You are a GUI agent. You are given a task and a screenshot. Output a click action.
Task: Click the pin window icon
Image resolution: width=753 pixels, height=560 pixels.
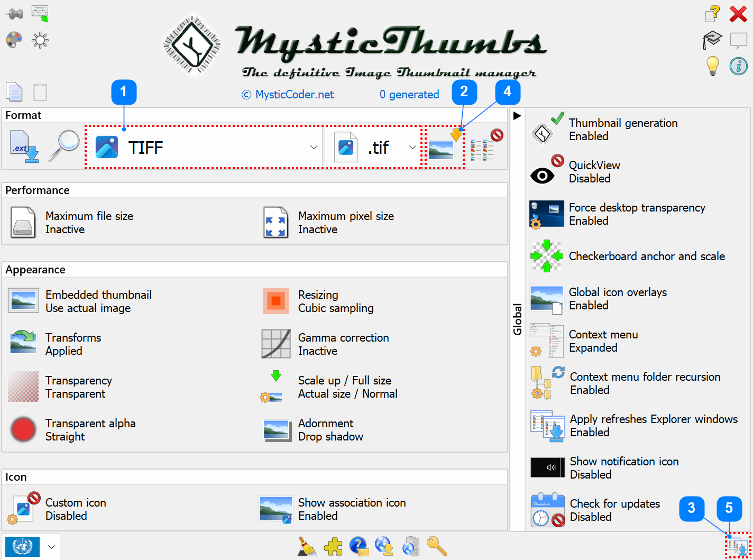click(14, 13)
